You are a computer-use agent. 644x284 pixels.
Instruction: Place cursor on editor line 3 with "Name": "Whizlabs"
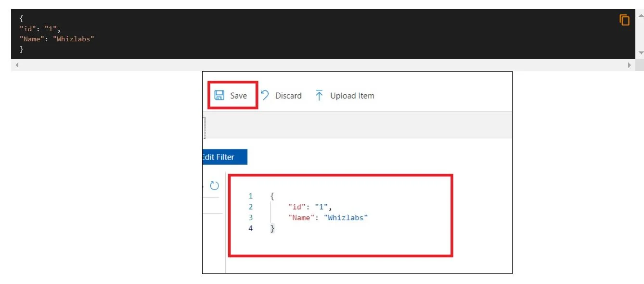tap(328, 218)
